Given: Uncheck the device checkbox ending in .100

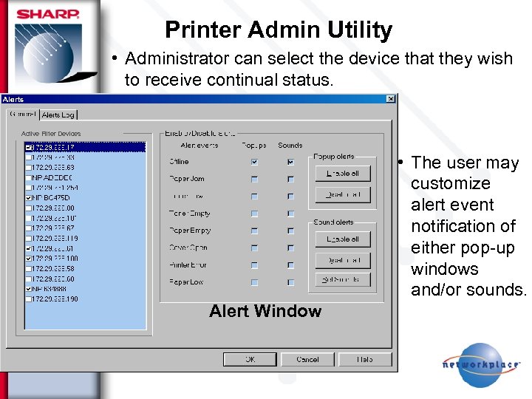Looking at the screenshot, I should point(29,259).
